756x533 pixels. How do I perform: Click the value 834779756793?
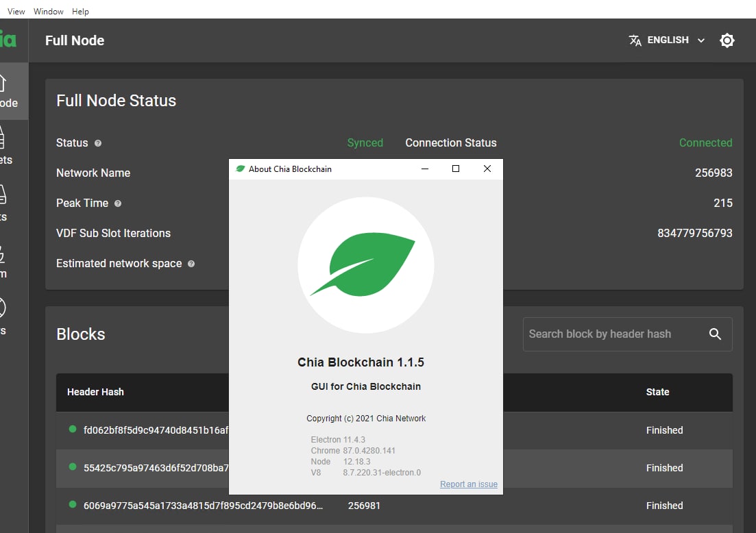coord(695,233)
